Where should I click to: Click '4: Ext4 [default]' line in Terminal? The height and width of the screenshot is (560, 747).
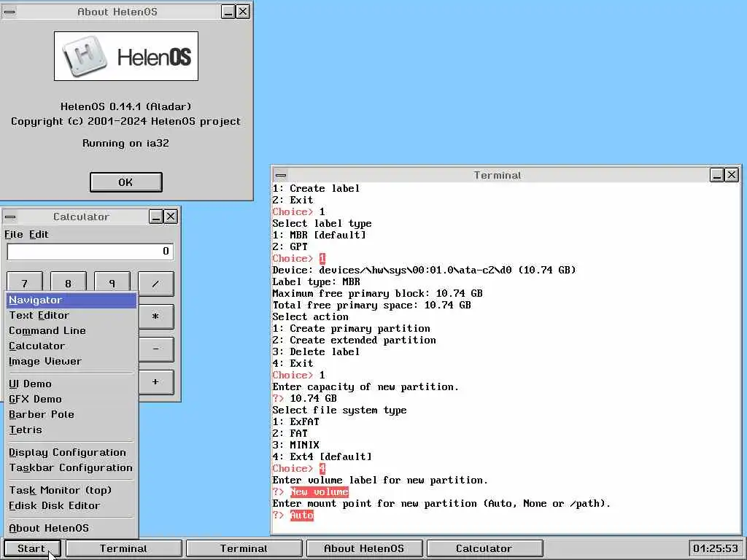[322, 456]
